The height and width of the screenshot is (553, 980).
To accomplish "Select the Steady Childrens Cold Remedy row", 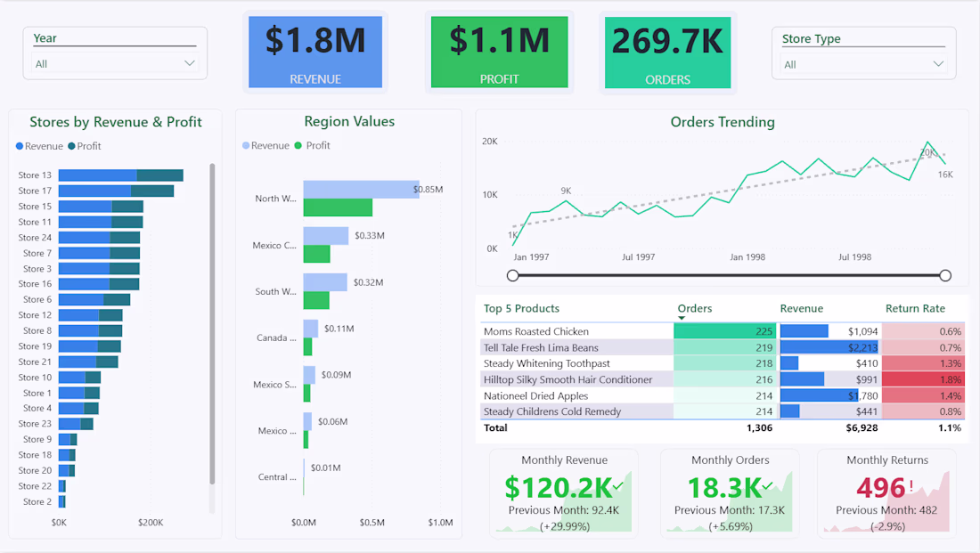I will pos(722,411).
